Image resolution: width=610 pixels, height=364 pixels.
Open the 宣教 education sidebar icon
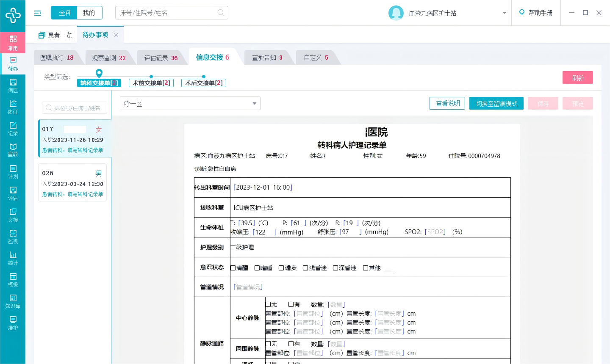click(13, 150)
